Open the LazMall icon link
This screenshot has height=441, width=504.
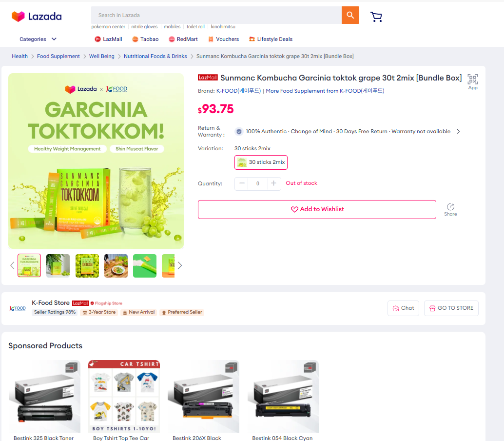click(108, 39)
